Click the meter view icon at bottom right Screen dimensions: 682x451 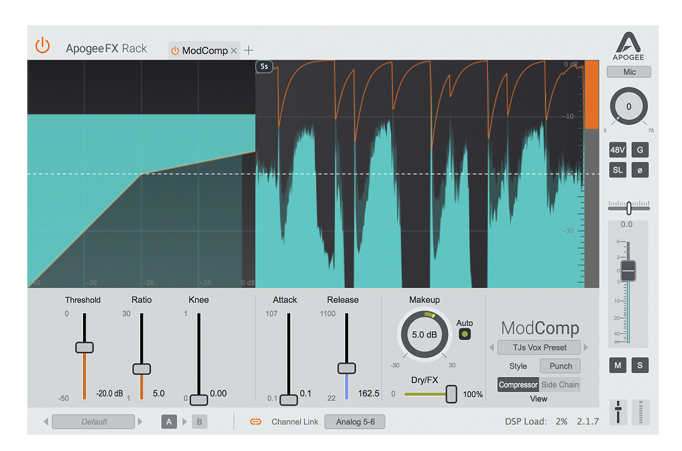click(x=640, y=412)
